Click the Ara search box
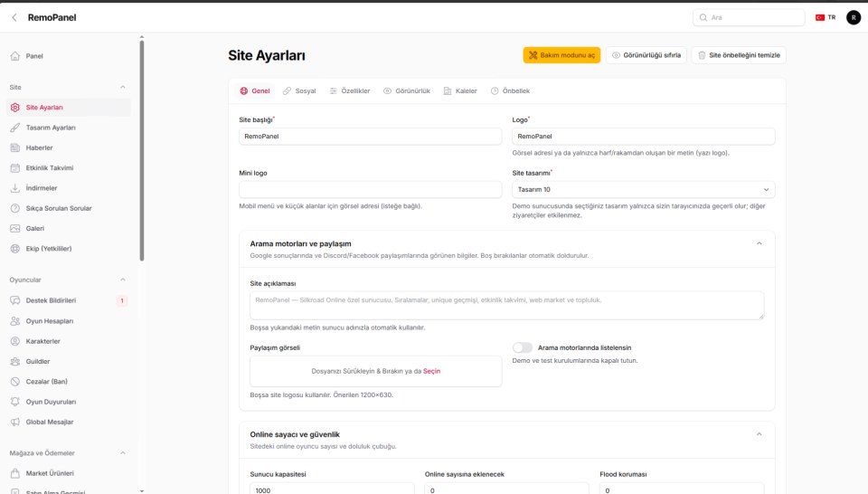This screenshot has height=494, width=868. click(x=749, y=18)
